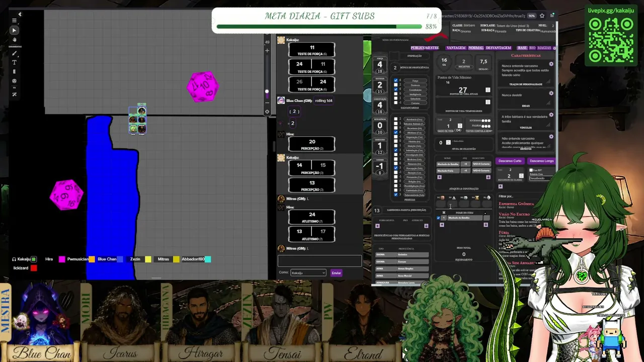Toggle Constituição saving throw proficiency checkbox
644x362 pixels.
(x=396, y=89)
